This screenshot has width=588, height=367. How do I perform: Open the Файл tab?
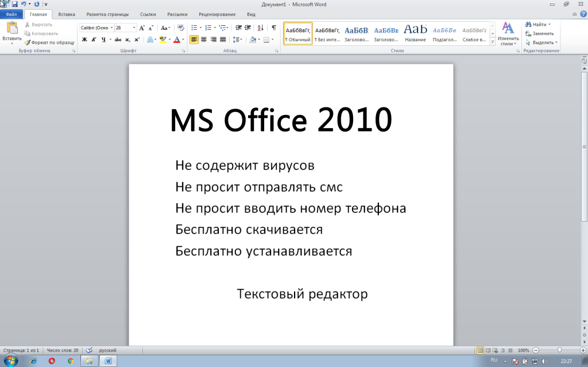point(11,14)
